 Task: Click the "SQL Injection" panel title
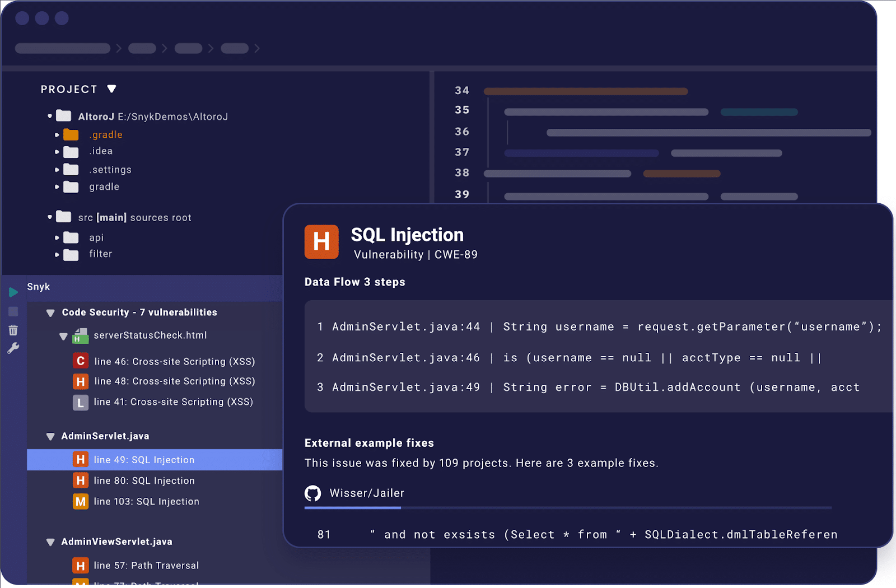407,235
